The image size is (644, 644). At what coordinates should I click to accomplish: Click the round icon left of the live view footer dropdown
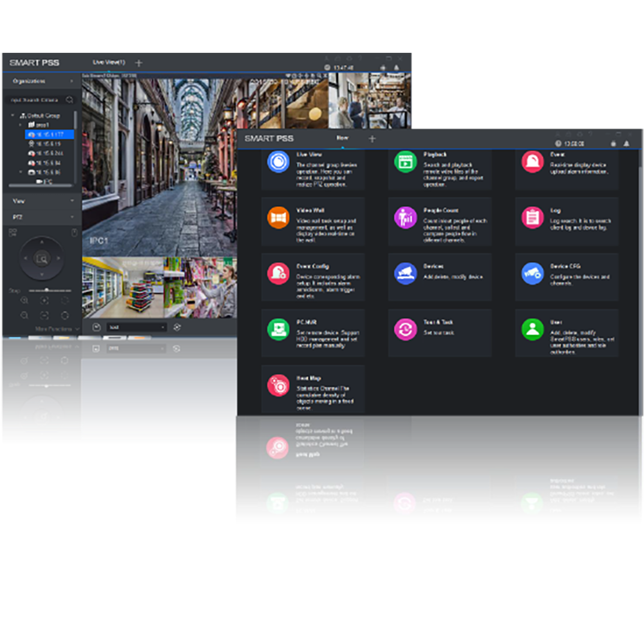click(97, 327)
